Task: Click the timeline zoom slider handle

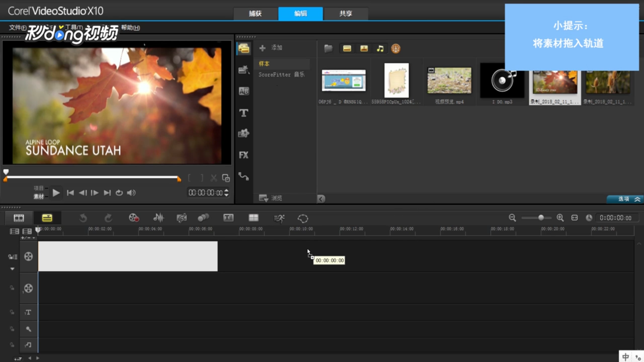Action: pyautogui.click(x=541, y=218)
